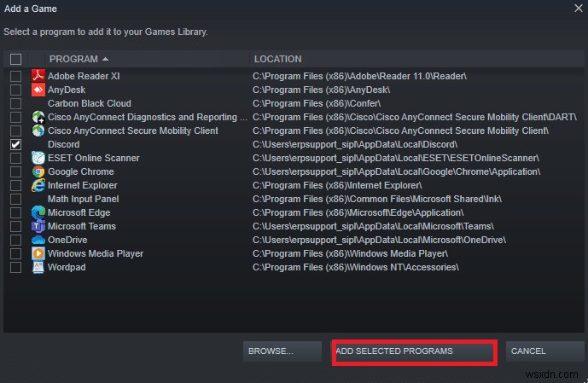Image resolution: width=588 pixels, height=383 pixels.
Task: Select the Adobe Reader XI name
Action: click(84, 76)
